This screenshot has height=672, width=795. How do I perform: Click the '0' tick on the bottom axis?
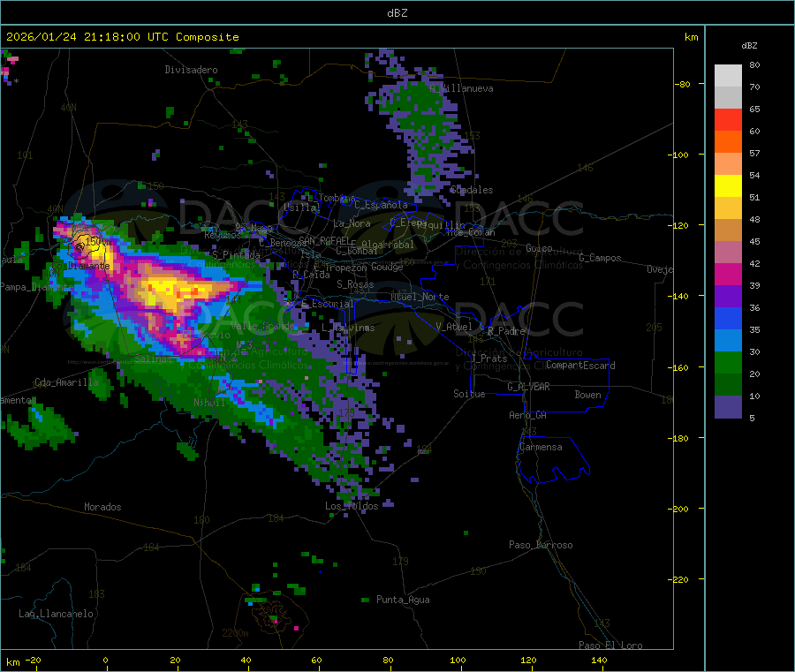[105, 660]
